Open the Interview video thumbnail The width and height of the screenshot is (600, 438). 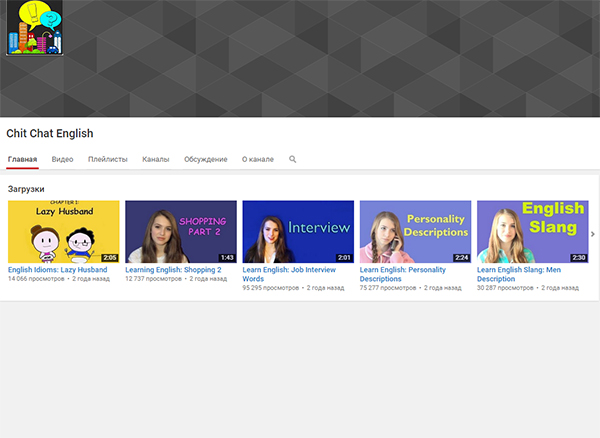298,231
